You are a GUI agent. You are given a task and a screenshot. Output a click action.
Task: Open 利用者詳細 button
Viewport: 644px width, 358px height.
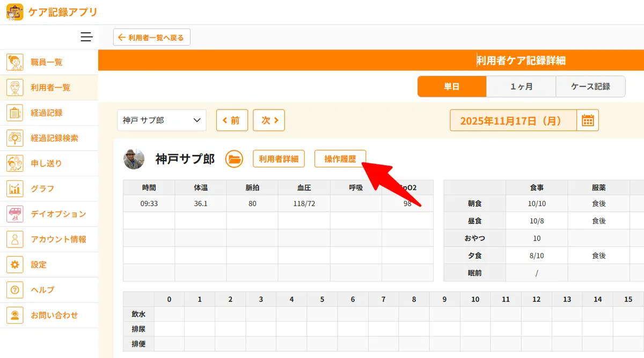279,159
